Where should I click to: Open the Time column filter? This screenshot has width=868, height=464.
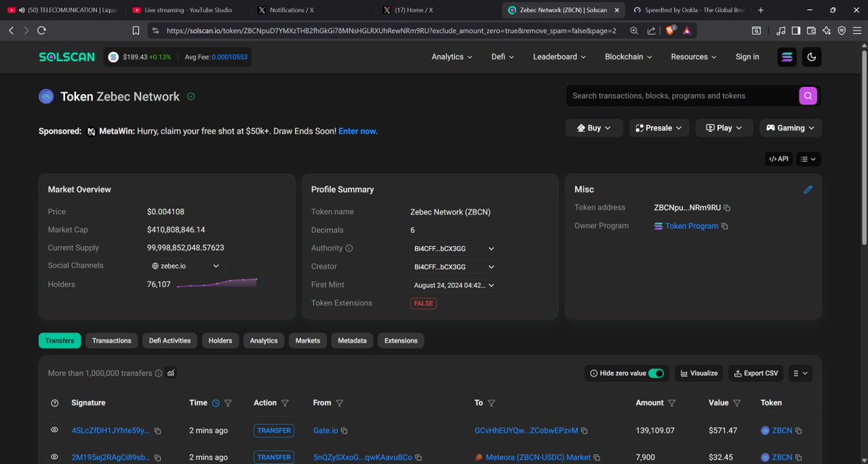(x=228, y=403)
